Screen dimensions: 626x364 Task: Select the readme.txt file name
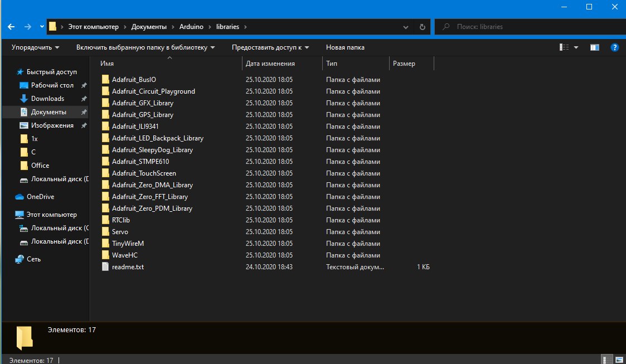click(x=128, y=266)
